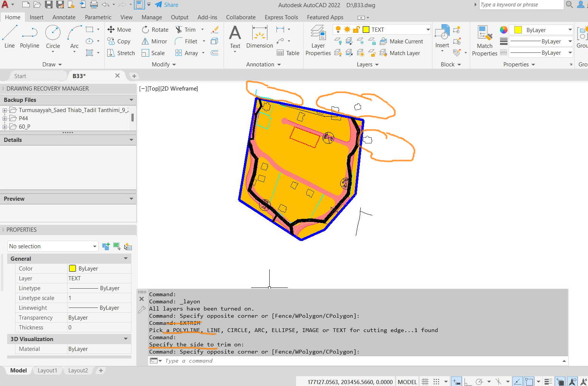The image size is (588, 386).
Task: Click the Make Current button
Action: point(403,41)
